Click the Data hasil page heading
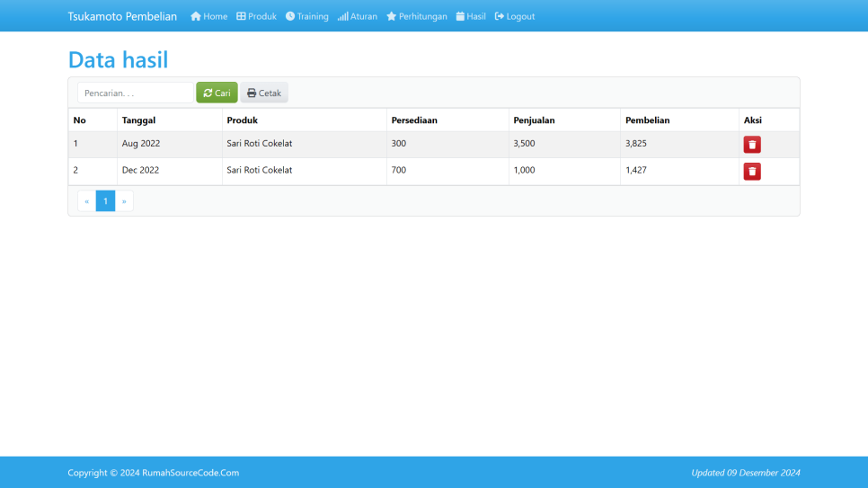This screenshot has width=868, height=488. pos(118,60)
